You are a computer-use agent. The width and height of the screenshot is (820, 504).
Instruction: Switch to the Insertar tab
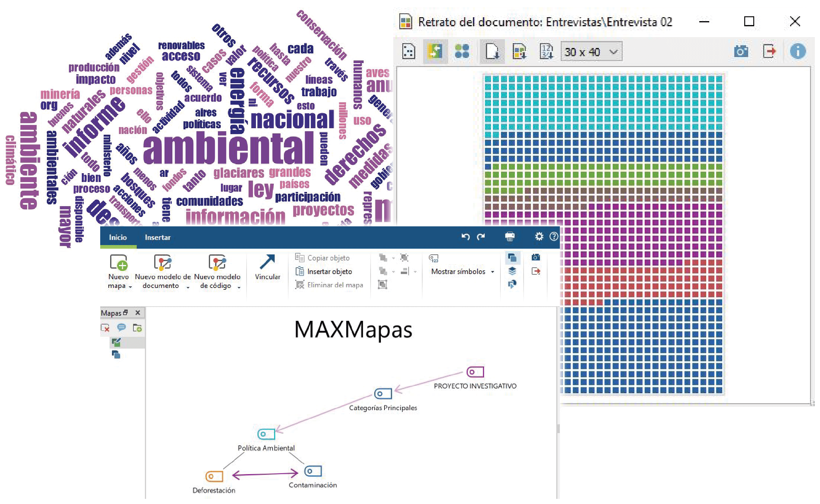[157, 237]
